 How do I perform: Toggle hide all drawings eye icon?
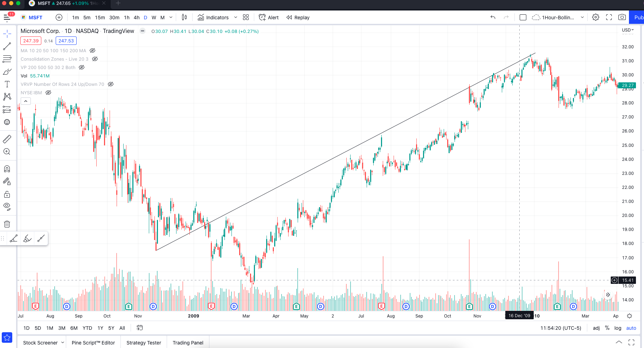pos(7,207)
